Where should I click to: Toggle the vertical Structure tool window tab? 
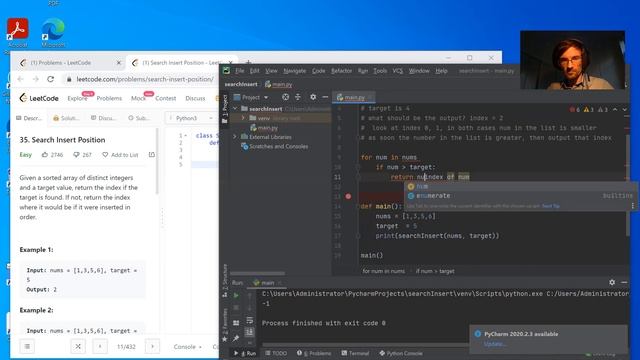pyautogui.click(x=224, y=280)
